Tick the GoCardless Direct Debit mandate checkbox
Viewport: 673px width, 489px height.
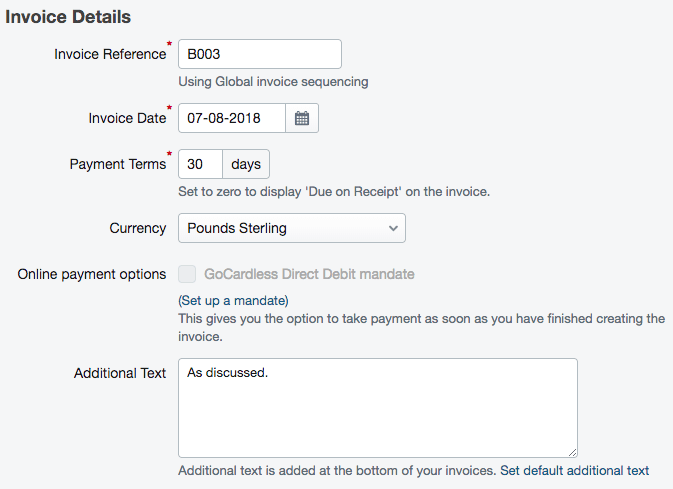click(187, 274)
